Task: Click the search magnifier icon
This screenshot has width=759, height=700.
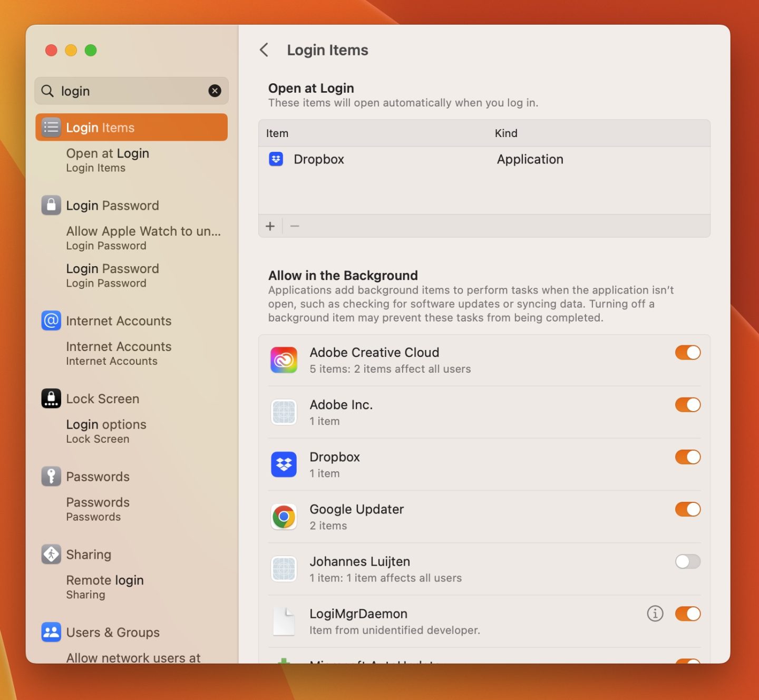Action: point(47,91)
